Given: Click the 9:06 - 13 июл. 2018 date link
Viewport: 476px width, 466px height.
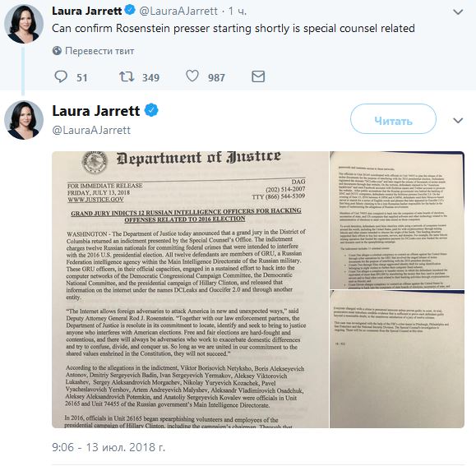Looking at the screenshot, I should coord(109,447).
